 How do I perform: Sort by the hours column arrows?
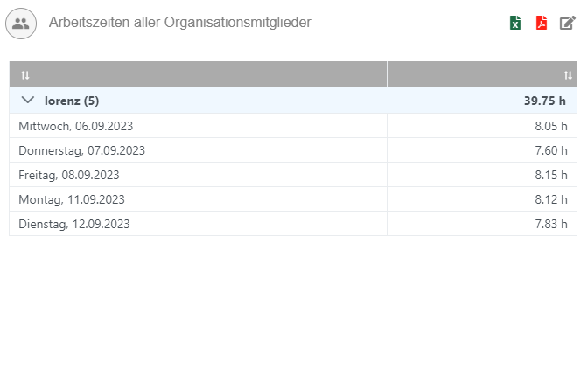pyautogui.click(x=568, y=75)
